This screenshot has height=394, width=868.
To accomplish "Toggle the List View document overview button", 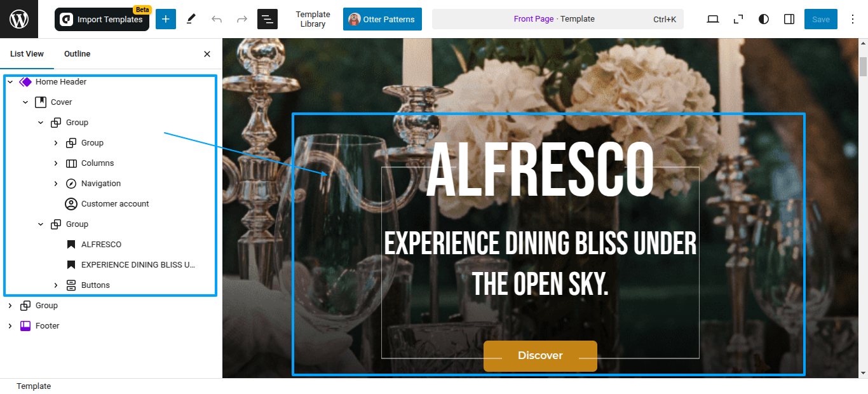I will pyautogui.click(x=268, y=19).
